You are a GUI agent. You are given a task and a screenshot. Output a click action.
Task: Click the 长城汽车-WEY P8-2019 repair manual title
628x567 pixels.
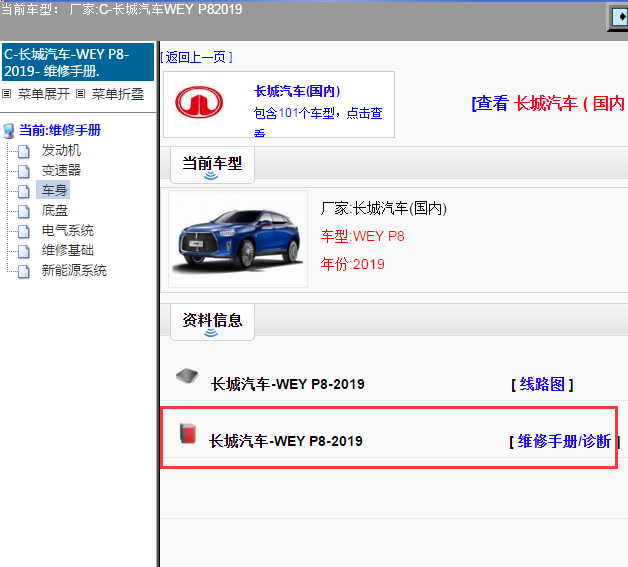coord(286,441)
